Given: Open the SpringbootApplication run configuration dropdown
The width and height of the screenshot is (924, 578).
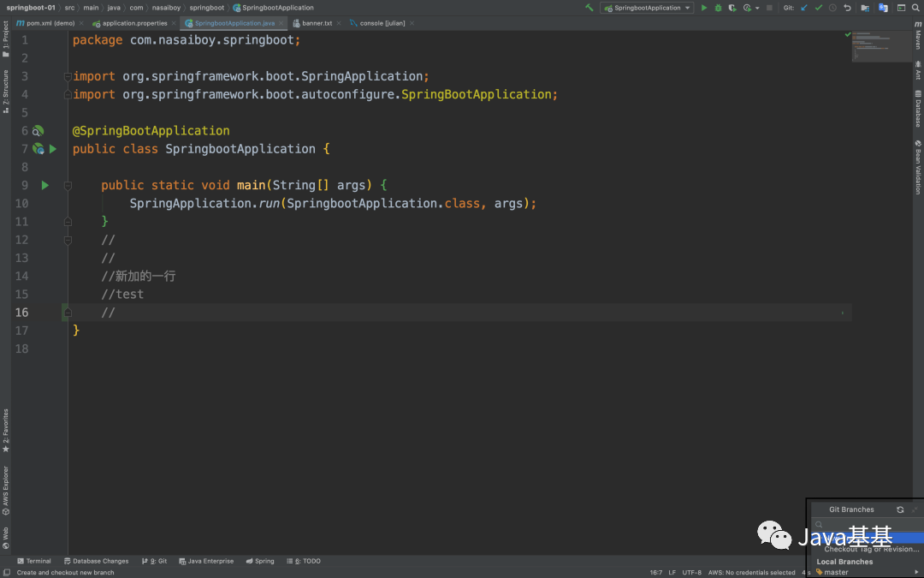Looking at the screenshot, I should pos(647,8).
